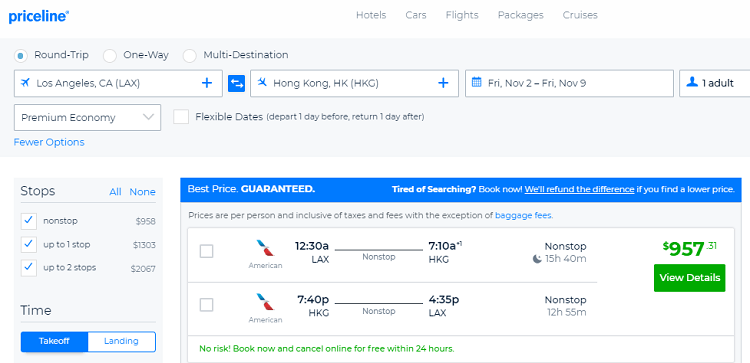The width and height of the screenshot is (750, 363).
Task: Click the green View Details button
Action: point(689,278)
